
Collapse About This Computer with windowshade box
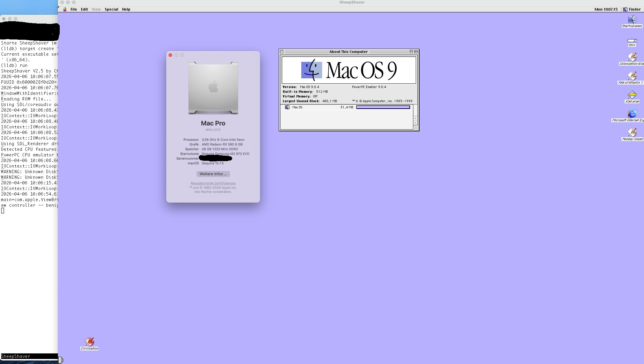tap(416, 52)
